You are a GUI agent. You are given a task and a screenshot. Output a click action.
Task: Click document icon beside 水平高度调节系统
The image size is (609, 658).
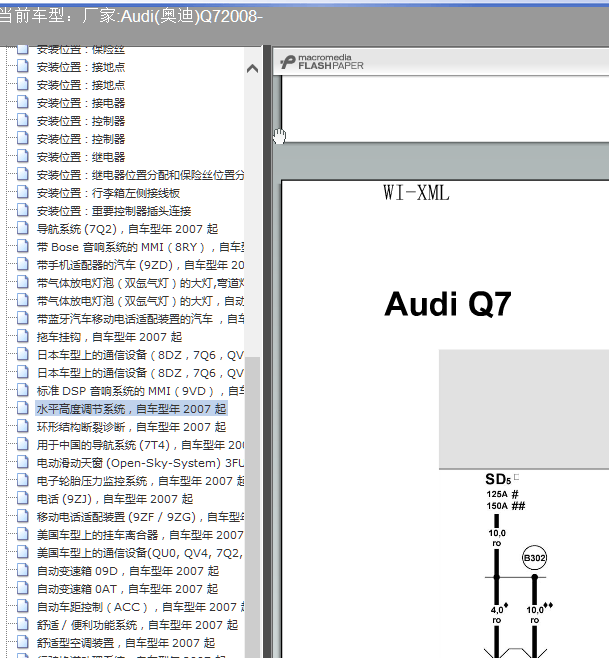click(23, 408)
